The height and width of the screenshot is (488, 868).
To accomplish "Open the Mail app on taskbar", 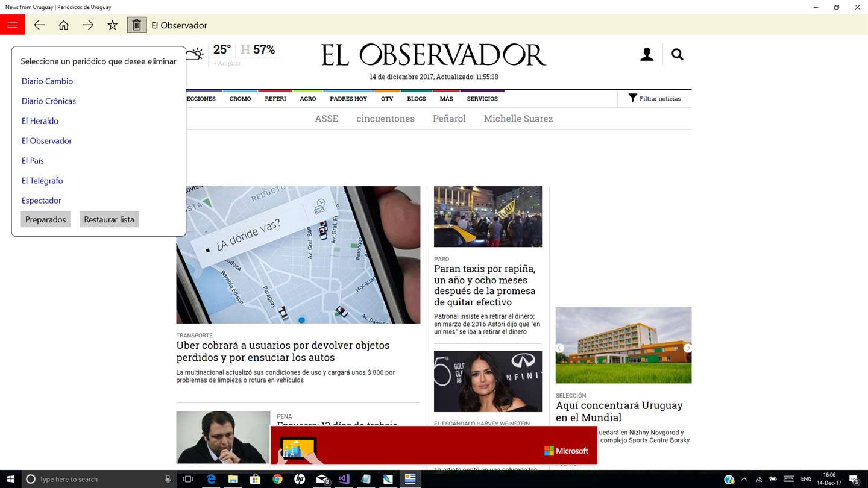I will coord(322,479).
